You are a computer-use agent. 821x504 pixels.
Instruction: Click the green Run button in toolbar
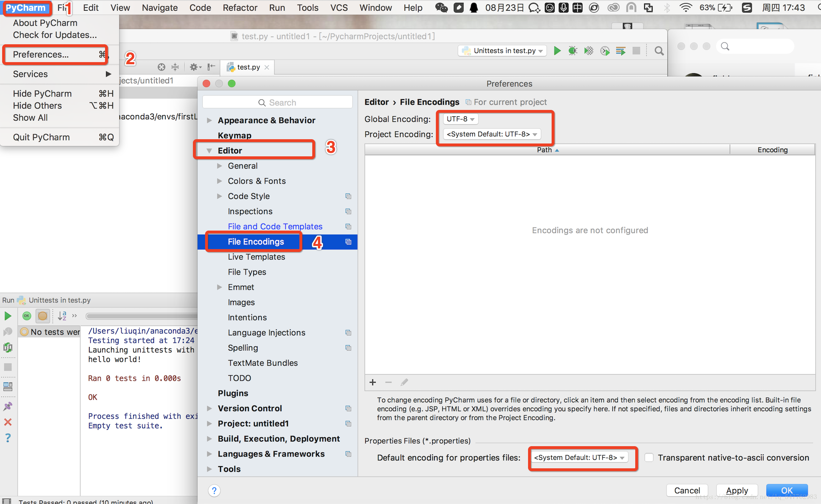click(x=557, y=51)
